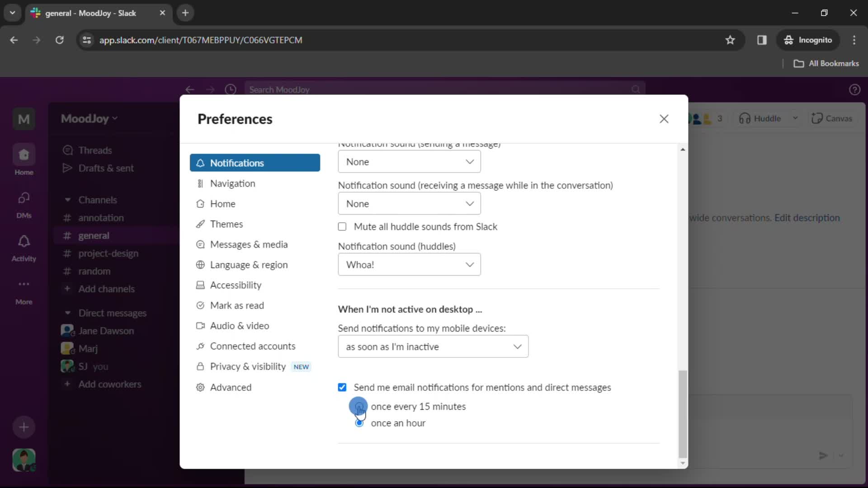Click the Activity bell icon
Screen dimensions: 868x488
tap(24, 241)
